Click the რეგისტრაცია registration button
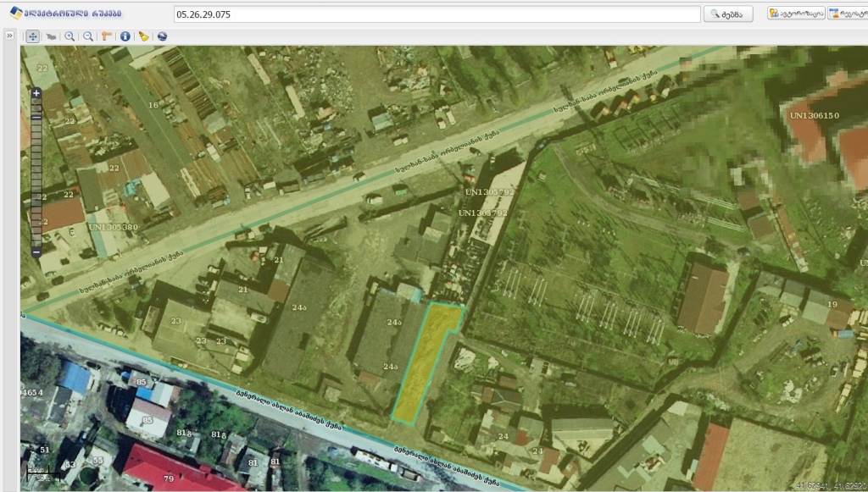 point(848,14)
